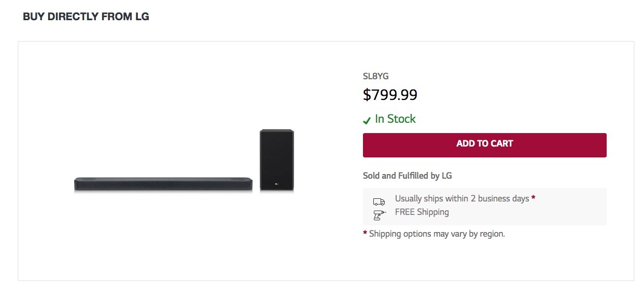
Task: Click the delivery truck shipping icon
Action: click(379, 201)
